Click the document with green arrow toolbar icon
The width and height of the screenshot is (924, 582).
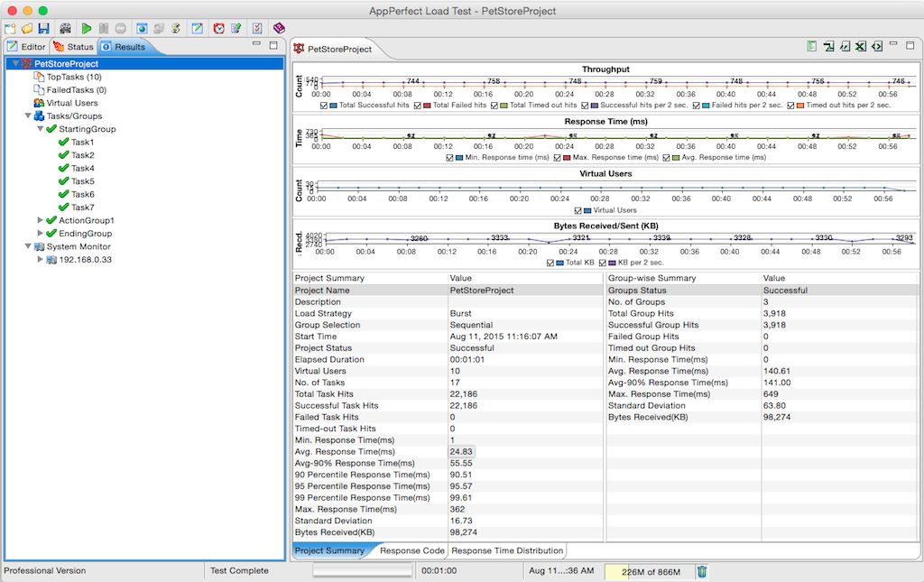(236, 28)
